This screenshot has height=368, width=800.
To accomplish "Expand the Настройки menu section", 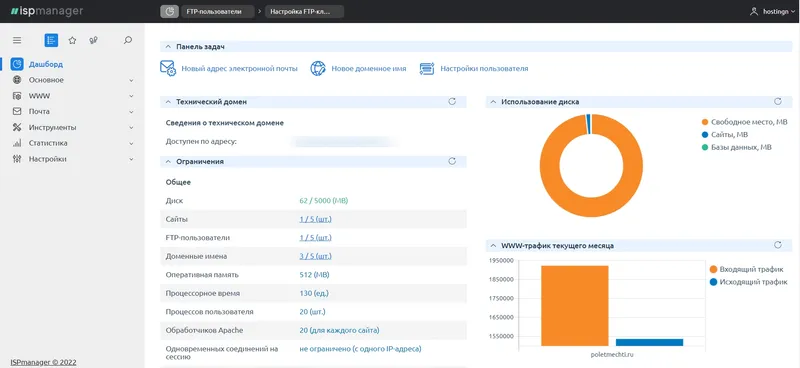I will (x=131, y=159).
